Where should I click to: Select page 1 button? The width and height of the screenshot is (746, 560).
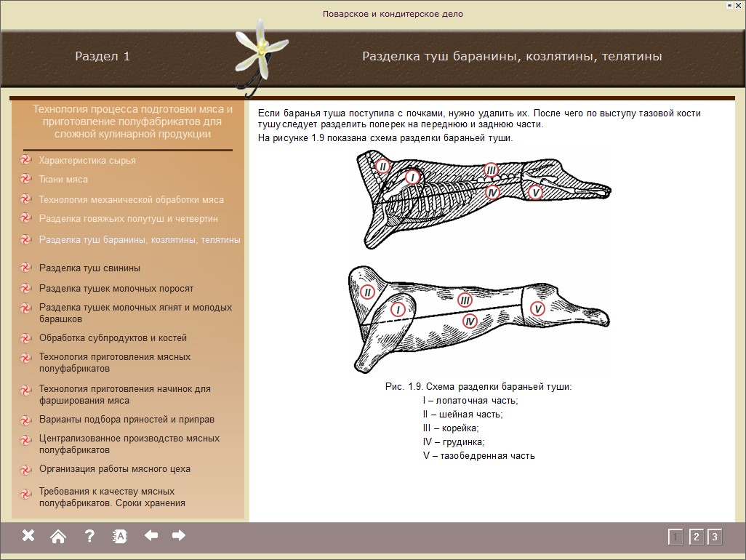click(x=675, y=537)
